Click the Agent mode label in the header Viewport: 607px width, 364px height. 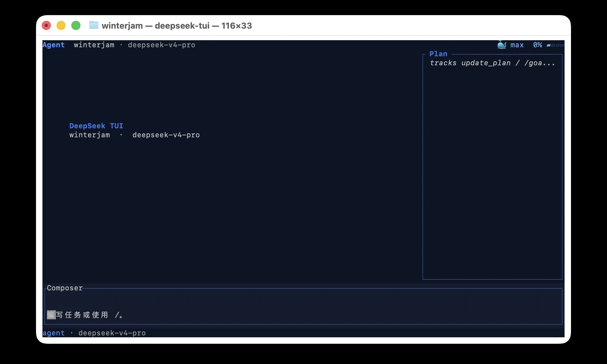tap(53, 45)
